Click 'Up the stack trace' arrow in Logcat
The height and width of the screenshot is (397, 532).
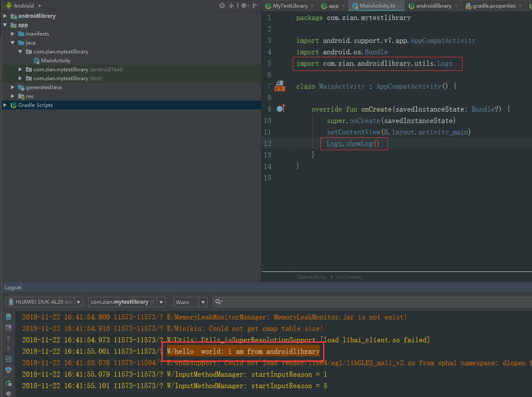point(8,338)
